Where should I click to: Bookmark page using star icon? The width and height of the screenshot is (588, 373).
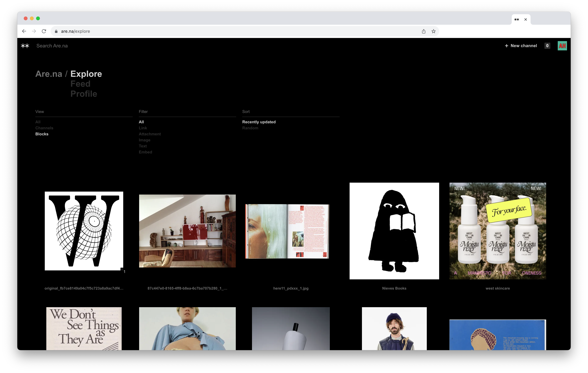tap(433, 31)
